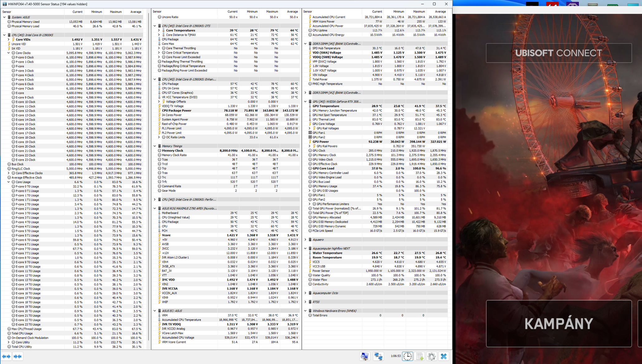Image resolution: width=642 pixels, height=364 pixels.
Task: Click the expand columns arrows button
Action: click(x=6, y=356)
